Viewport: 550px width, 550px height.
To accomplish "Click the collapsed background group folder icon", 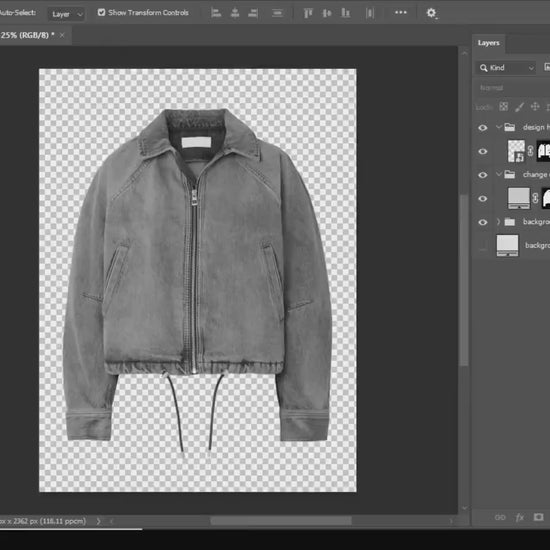I will (510, 222).
